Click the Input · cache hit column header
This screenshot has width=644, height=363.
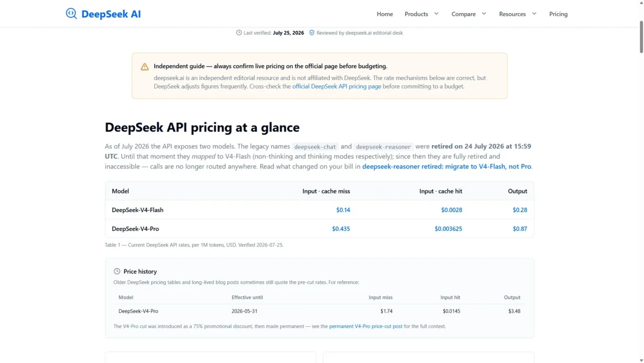pos(440,191)
